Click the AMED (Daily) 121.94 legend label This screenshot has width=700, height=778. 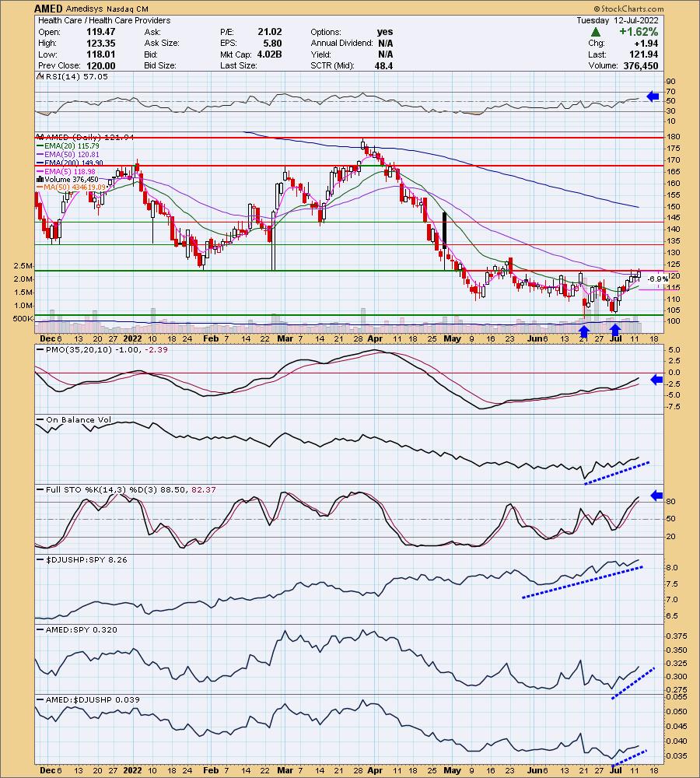(x=84, y=137)
